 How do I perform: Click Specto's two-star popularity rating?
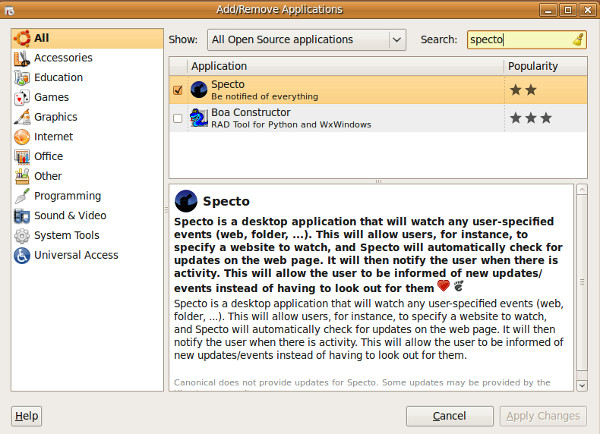point(523,90)
